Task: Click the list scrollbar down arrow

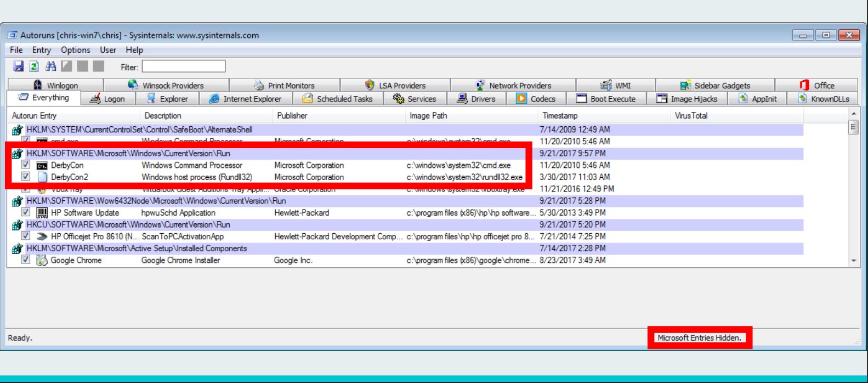Action: (853, 261)
